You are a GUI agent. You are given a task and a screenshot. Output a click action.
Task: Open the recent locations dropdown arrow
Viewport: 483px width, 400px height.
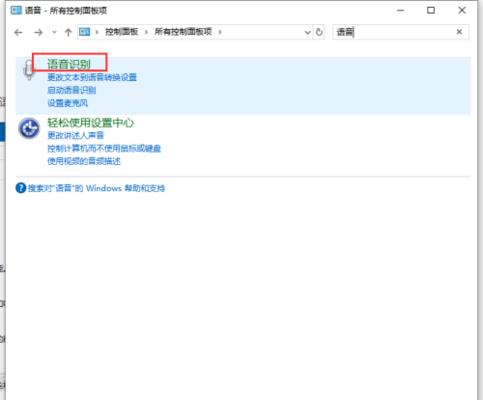[54, 32]
